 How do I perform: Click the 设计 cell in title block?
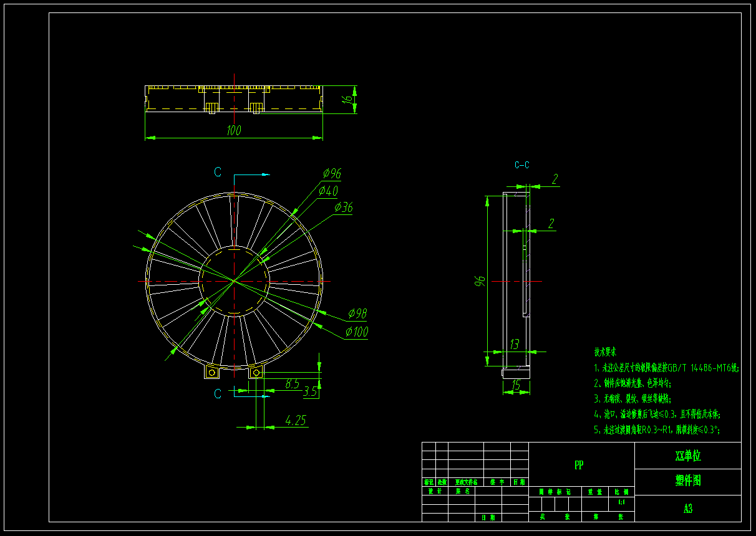click(x=435, y=491)
